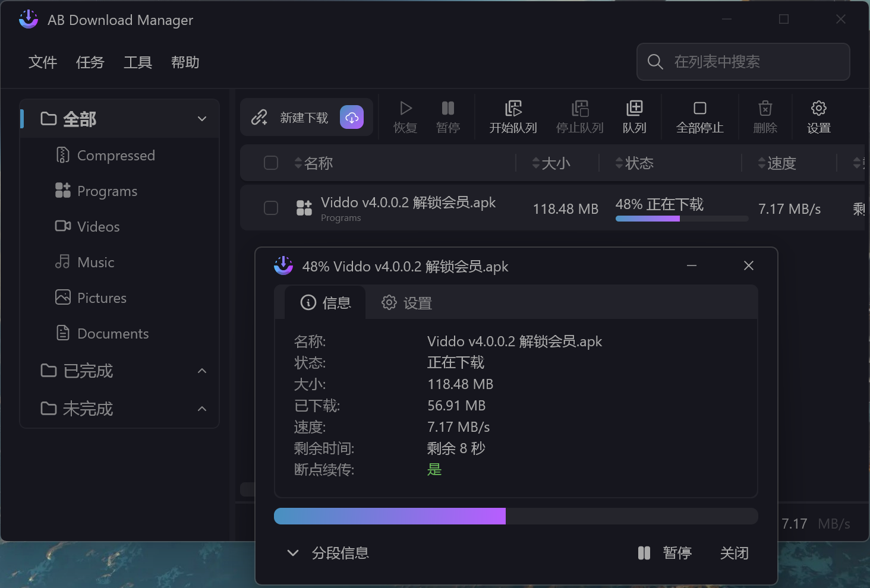The height and width of the screenshot is (588, 870).
Task: Open the 工具 menu
Action: [137, 62]
